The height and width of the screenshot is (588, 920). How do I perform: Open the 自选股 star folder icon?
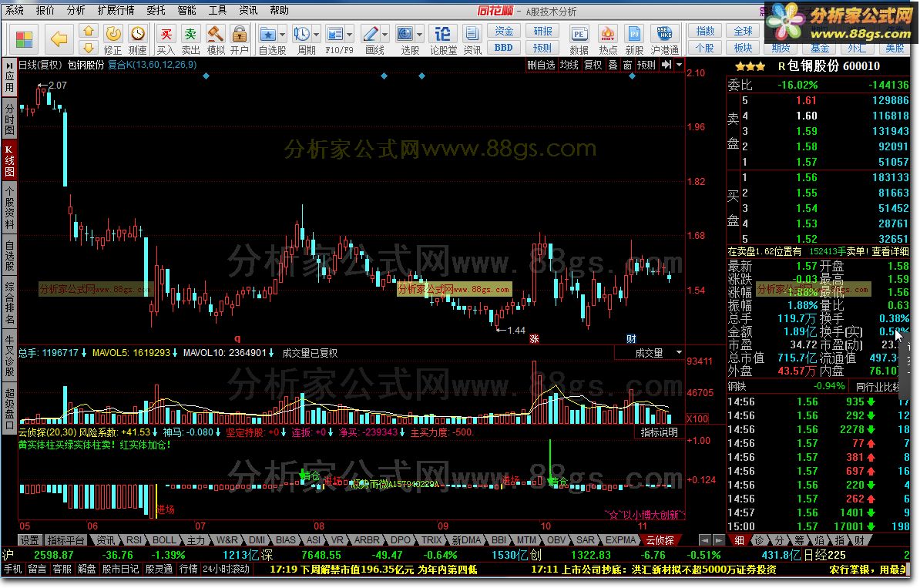click(268, 34)
